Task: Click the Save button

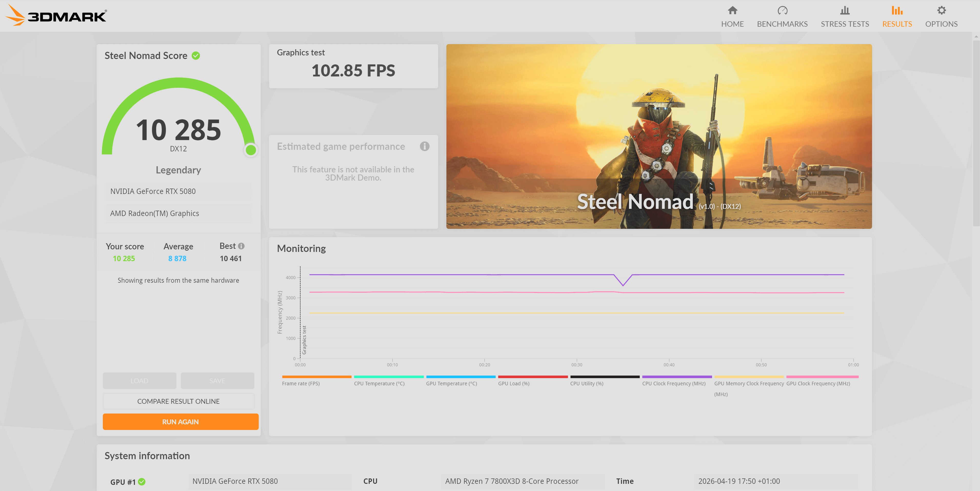Action: click(217, 381)
